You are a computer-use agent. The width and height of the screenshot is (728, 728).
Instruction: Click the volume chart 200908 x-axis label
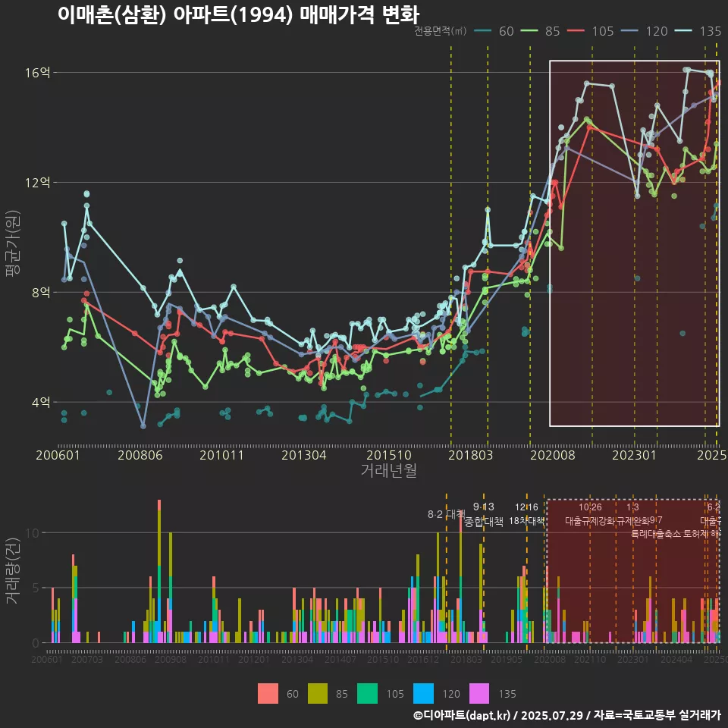171,659
